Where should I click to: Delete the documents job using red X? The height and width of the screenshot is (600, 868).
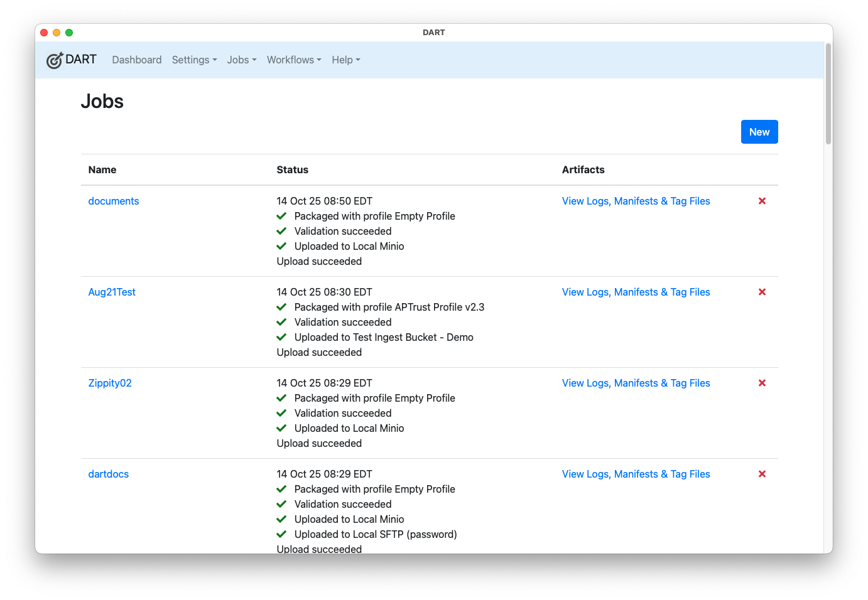click(761, 201)
